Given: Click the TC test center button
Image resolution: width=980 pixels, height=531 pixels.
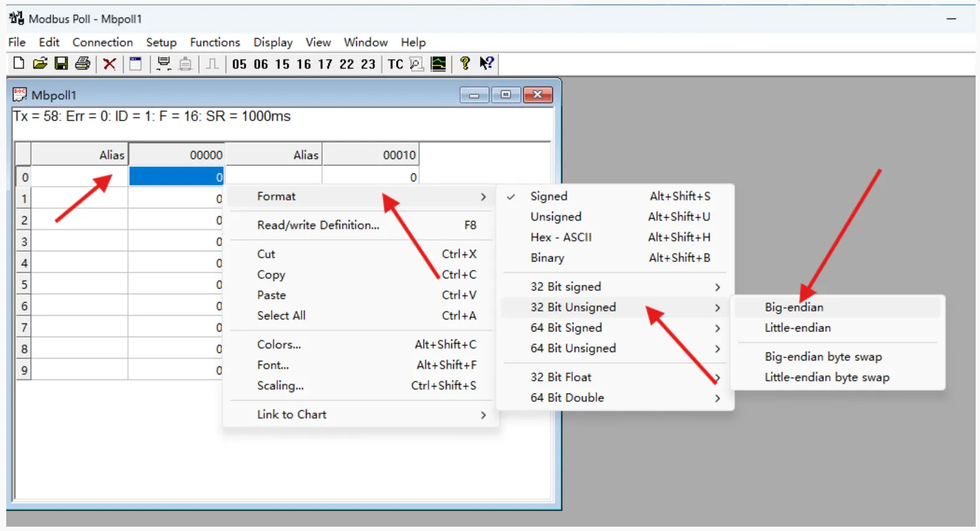Looking at the screenshot, I should point(395,64).
